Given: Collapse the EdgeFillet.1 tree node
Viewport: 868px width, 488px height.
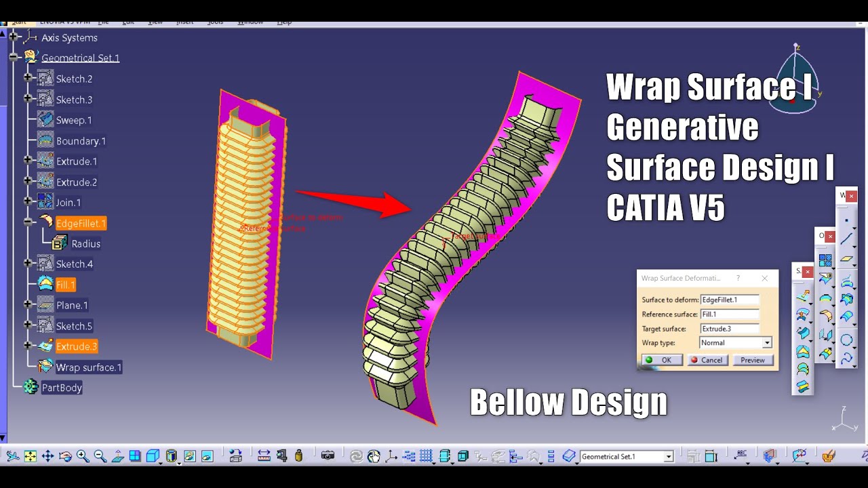Looking at the screenshot, I should coord(28,222).
